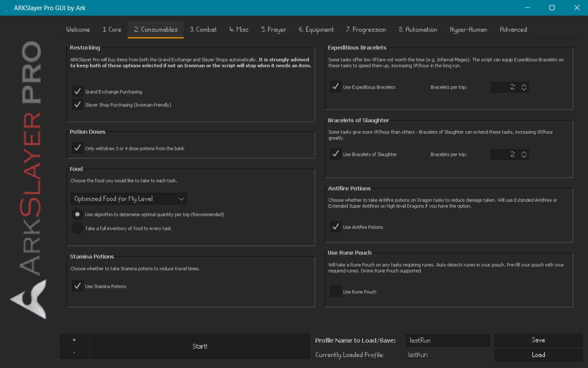Disable Slayer Shop Purchasing checkbox
This screenshot has height=368, width=588.
point(77,105)
